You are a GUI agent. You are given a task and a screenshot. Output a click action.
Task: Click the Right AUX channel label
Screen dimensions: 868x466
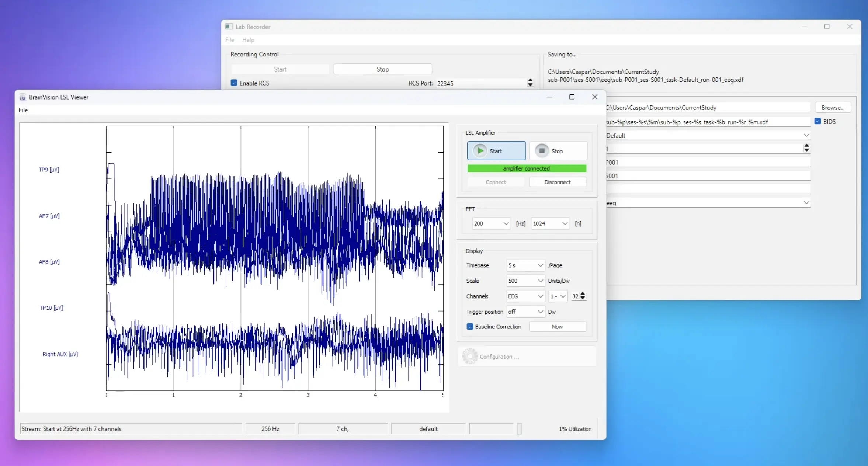tap(60, 354)
